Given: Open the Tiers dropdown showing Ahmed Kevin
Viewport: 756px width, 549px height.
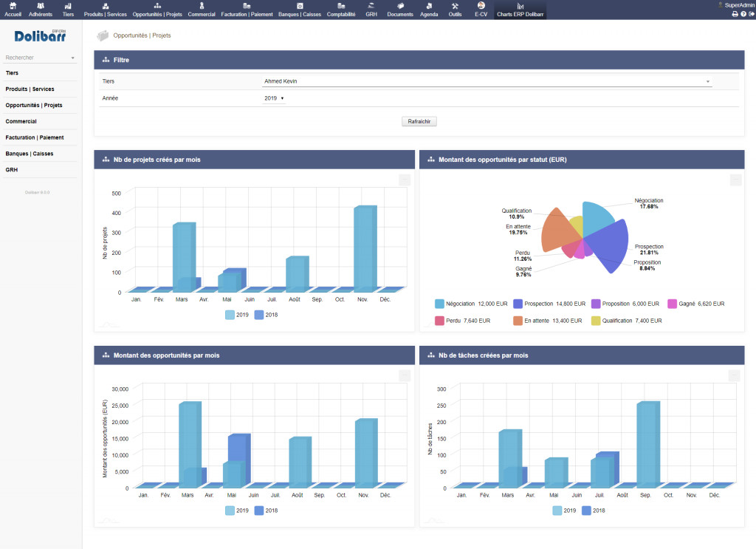Looking at the screenshot, I should click(487, 81).
